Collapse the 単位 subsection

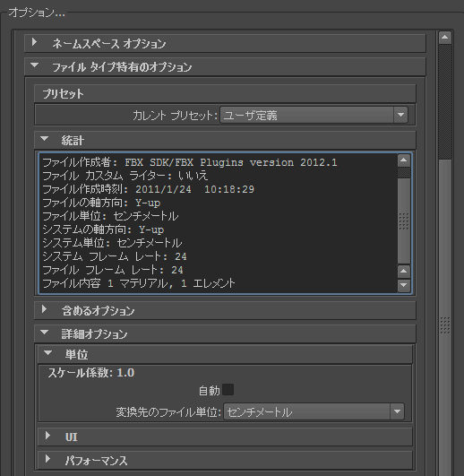47,353
